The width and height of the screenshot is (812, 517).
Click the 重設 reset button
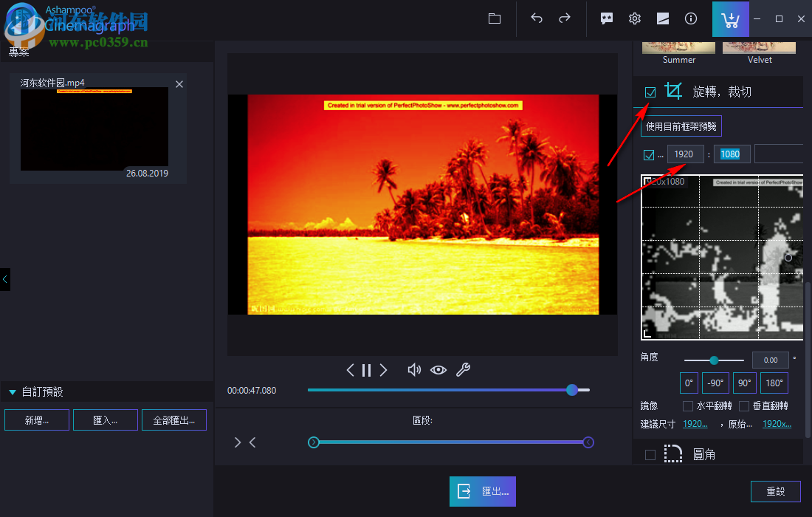click(x=775, y=491)
